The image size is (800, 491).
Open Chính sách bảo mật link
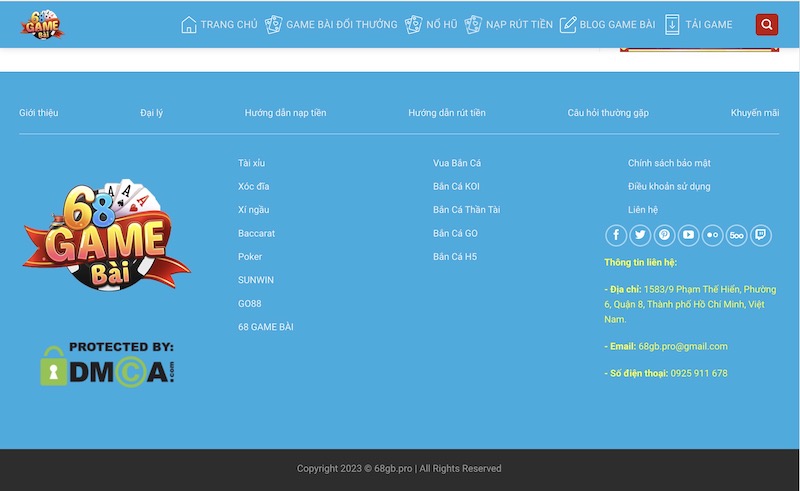point(669,163)
